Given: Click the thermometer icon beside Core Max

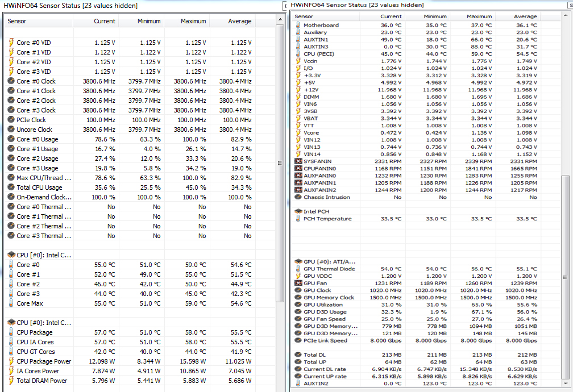Looking at the screenshot, I should coord(11,303).
